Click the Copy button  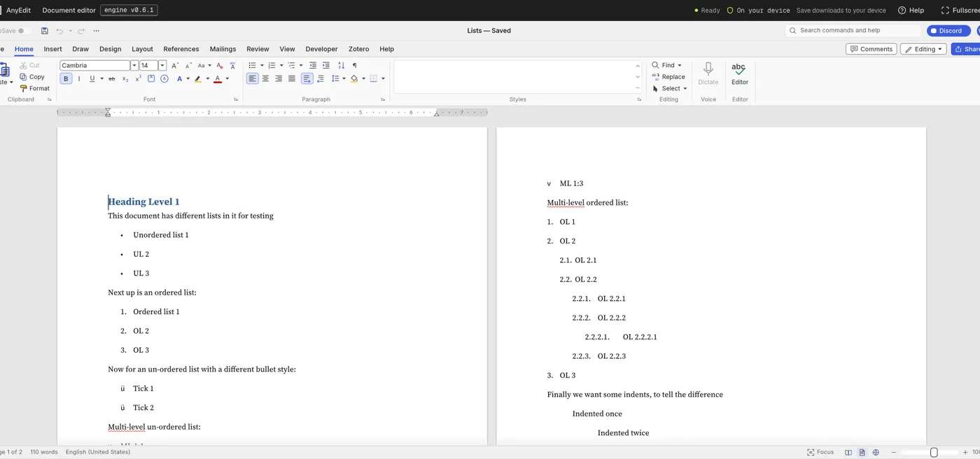click(32, 77)
